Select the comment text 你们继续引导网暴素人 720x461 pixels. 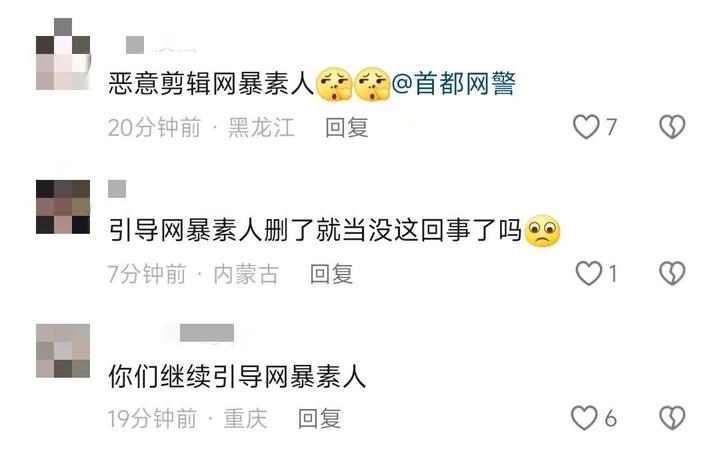click(237, 377)
